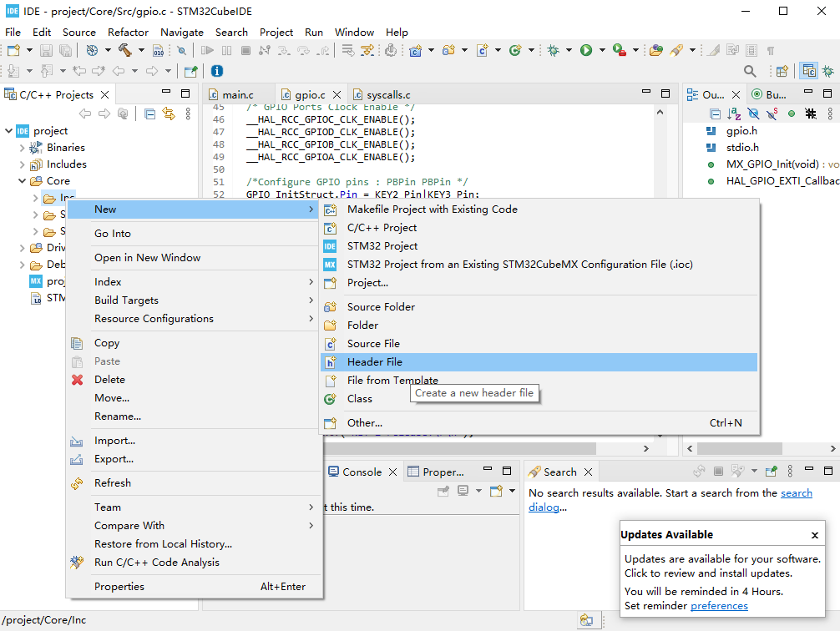Click the View Menu dots in Outline panel
840x631 pixels.
830,114
